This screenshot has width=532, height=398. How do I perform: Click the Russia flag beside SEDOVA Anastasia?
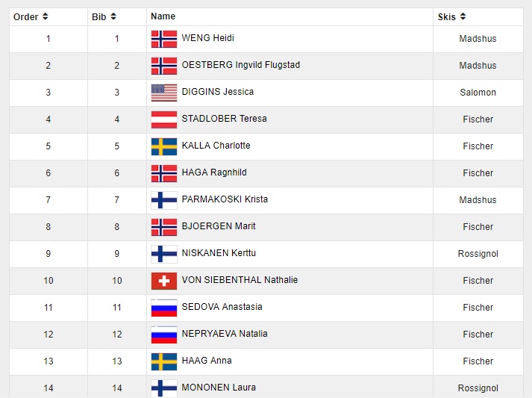point(164,308)
